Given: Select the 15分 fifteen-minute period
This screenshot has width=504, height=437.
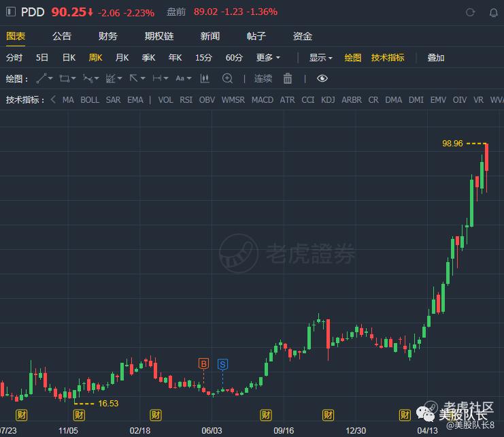Looking at the screenshot, I should pos(203,58).
